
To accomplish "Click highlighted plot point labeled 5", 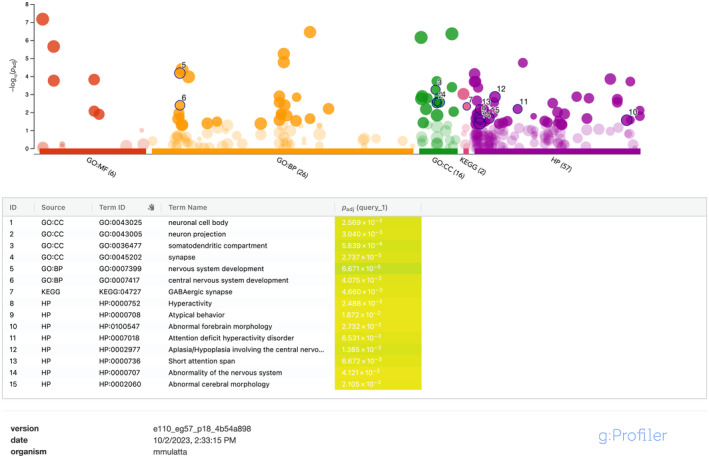I will (x=180, y=73).
